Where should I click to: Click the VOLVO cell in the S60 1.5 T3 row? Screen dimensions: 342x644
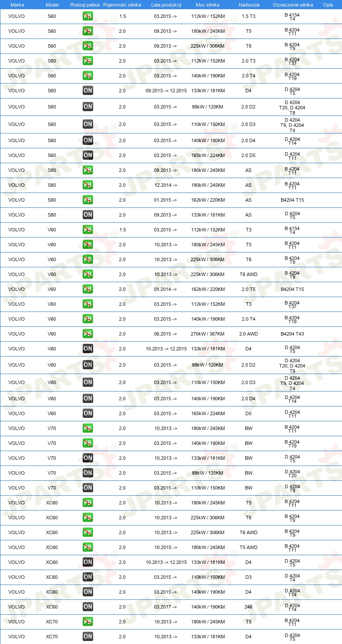pos(17,16)
